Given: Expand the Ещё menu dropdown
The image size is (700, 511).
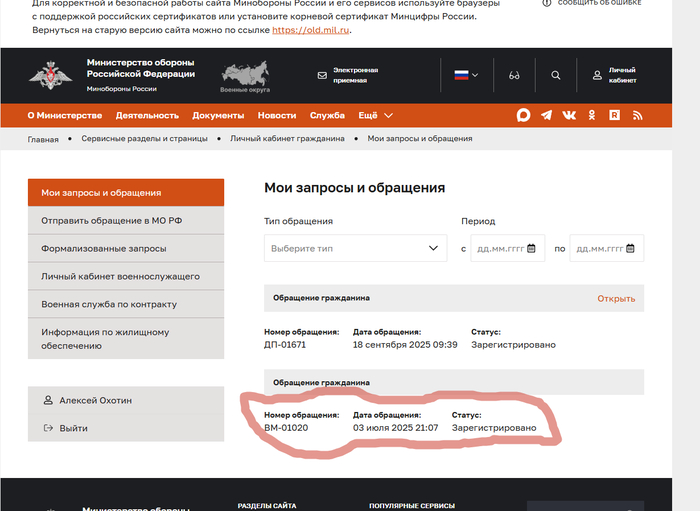Looking at the screenshot, I should coord(375,115).
